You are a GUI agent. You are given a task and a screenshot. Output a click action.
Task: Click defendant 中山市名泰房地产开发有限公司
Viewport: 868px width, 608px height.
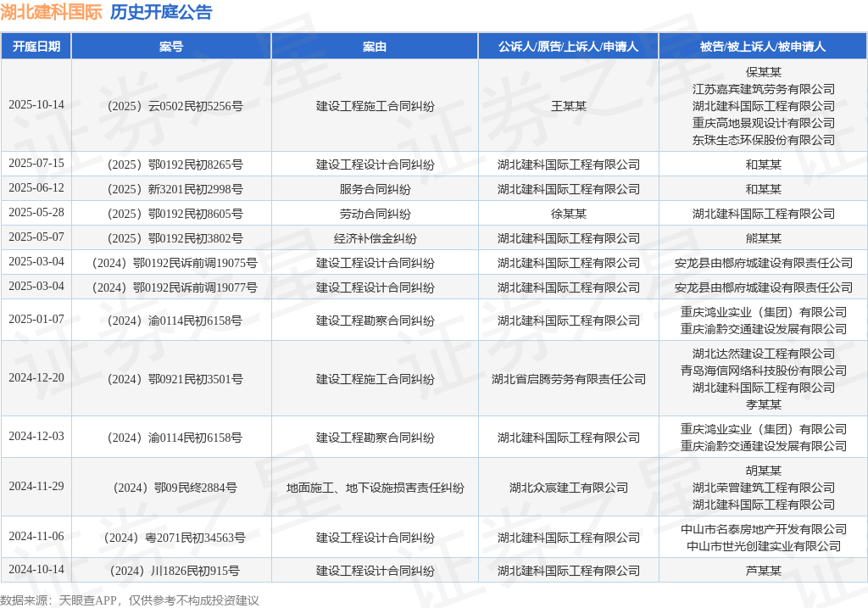(x=764, y=529)
